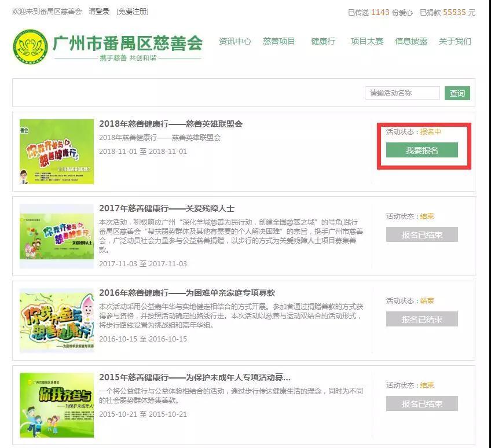Click the 我要报名 sign-up button
Screen dimensions: 491x448
click(x=422, y=150)
